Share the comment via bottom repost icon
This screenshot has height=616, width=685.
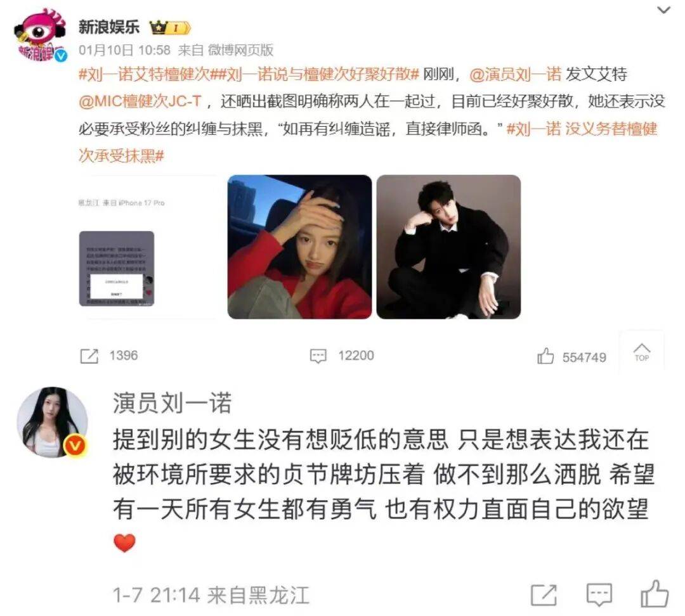click(544, 594)
